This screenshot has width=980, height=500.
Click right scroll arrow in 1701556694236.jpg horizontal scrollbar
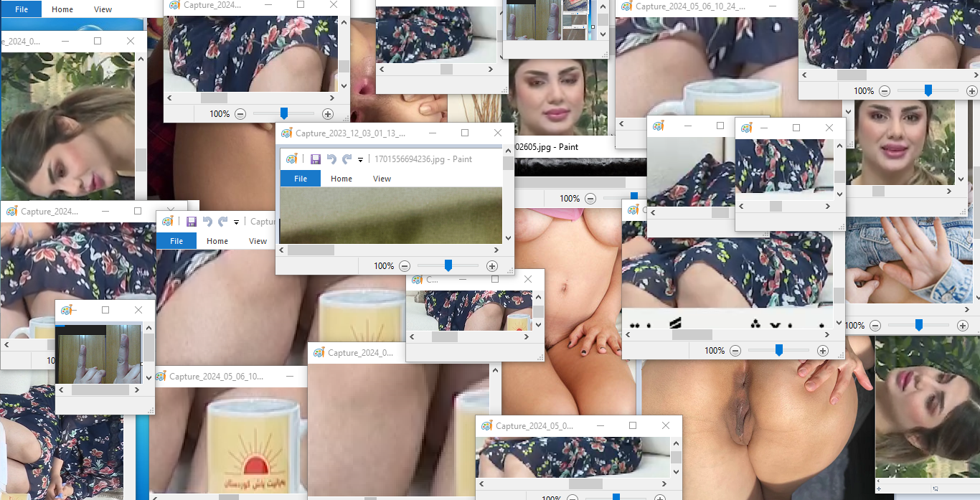pyautogui.click(x=497, y=250)
